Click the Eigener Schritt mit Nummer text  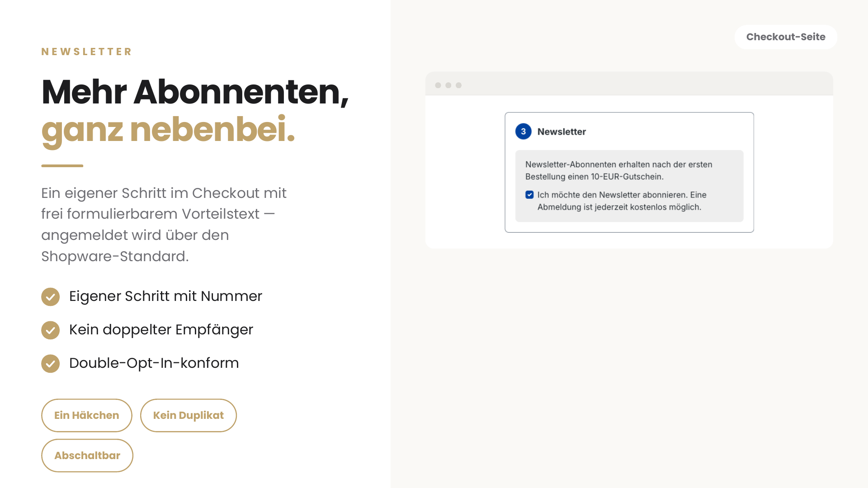tap(165, 296)
